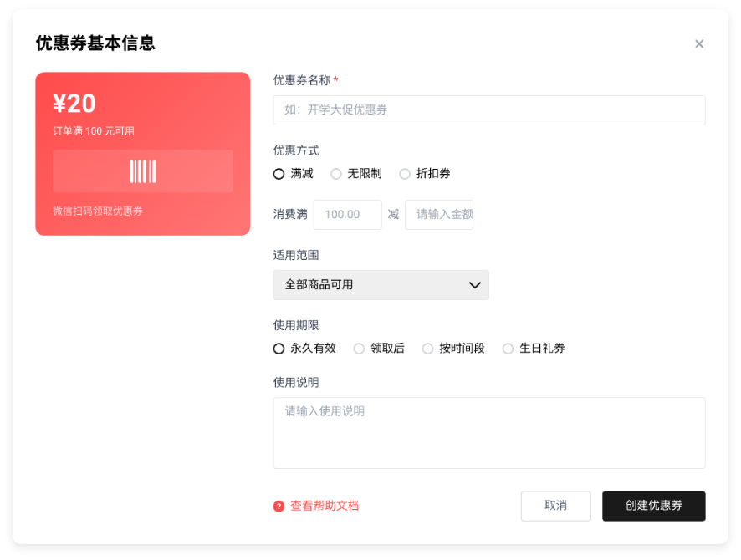Click the 创建优惠券 button

click(653, 506)
